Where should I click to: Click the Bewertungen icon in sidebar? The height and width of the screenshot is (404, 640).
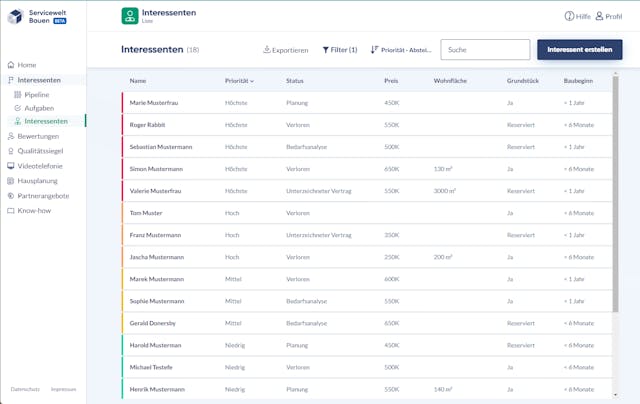[11, 136]
